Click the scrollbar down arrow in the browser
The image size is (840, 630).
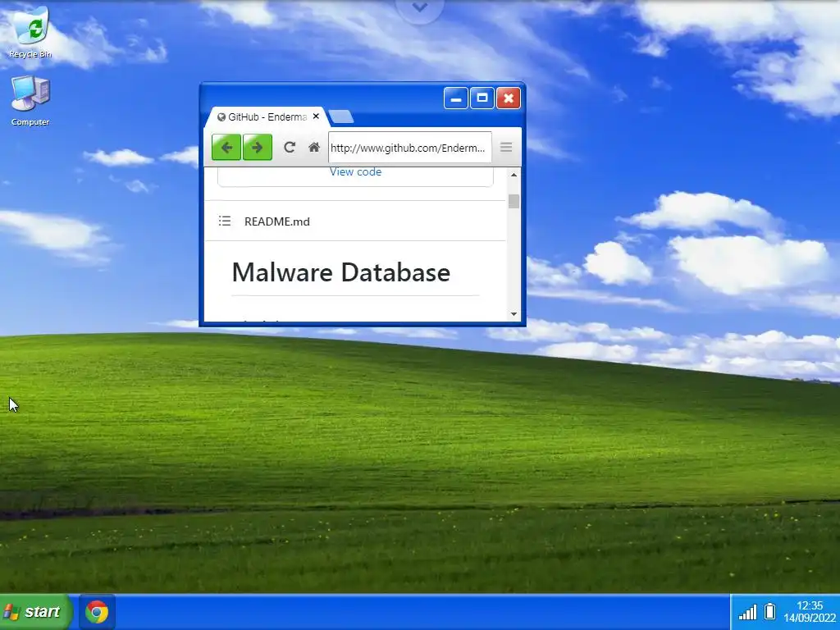click(514, 314)
